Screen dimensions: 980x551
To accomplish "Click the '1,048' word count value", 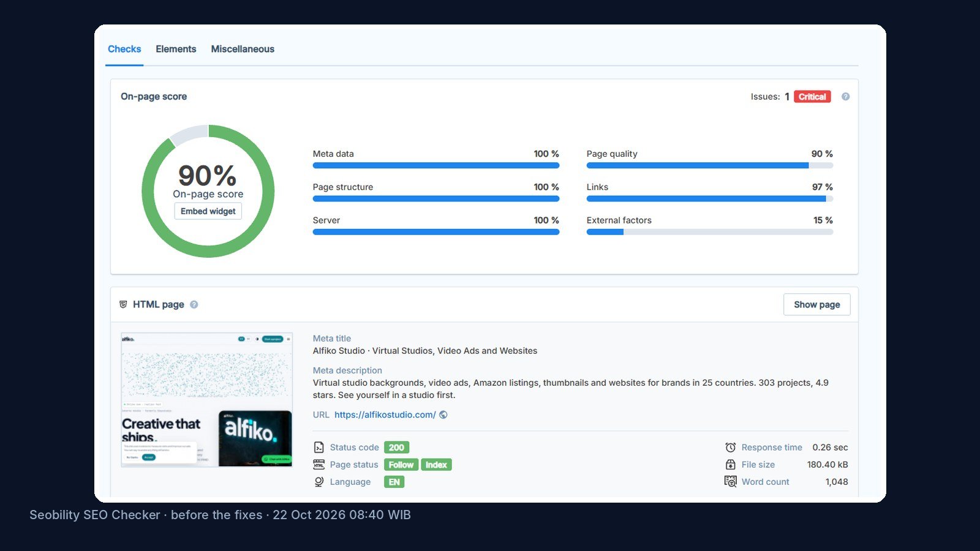I will pyautogui.click(x=837, y=482).
